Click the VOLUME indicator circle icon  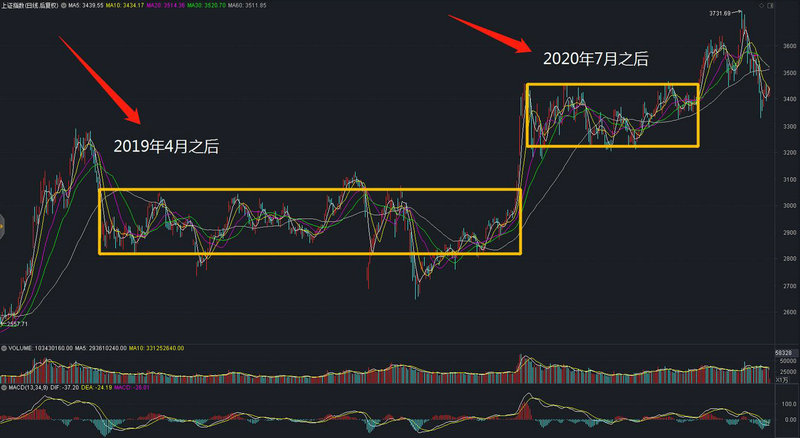coord(4,347)
